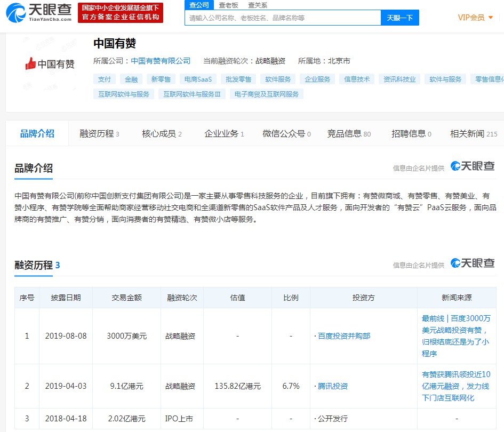Click the 交易金额 column header

(126, 298)
